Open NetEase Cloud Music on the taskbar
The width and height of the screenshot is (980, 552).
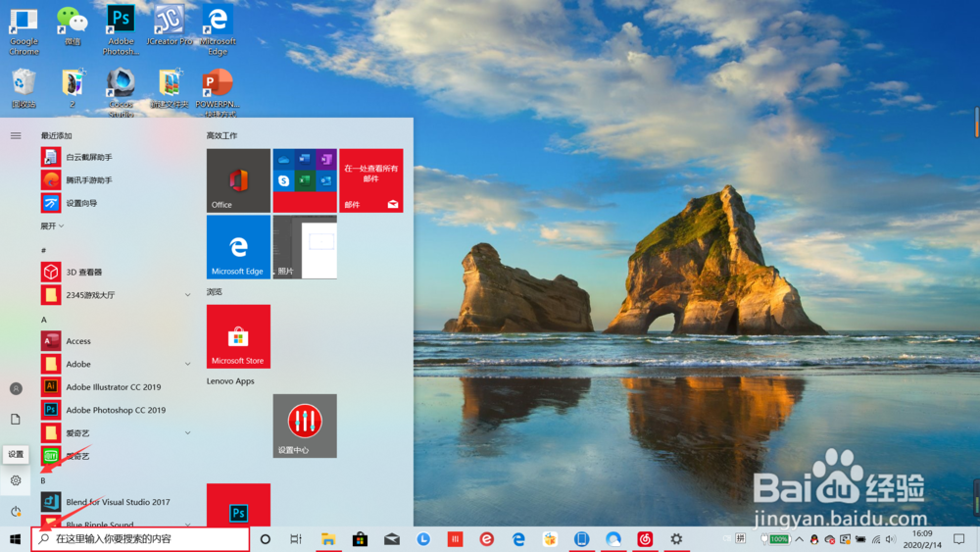tap(645, 539)
